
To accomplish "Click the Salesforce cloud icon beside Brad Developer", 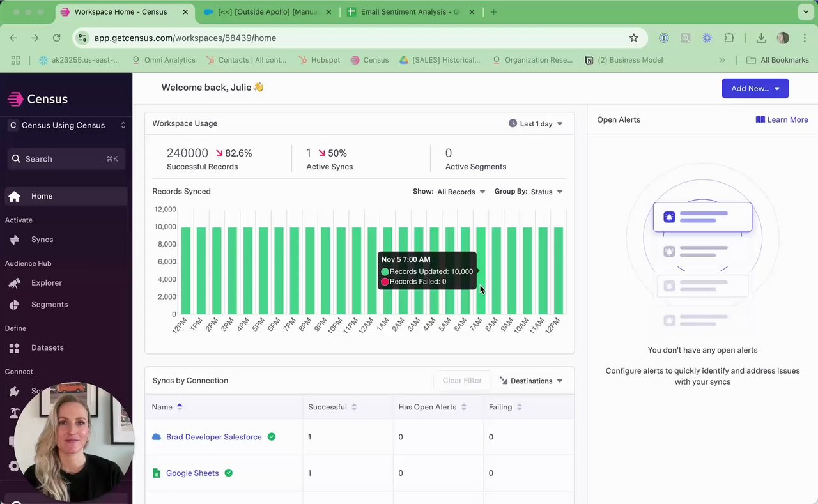I will click(x=157, y=437).
